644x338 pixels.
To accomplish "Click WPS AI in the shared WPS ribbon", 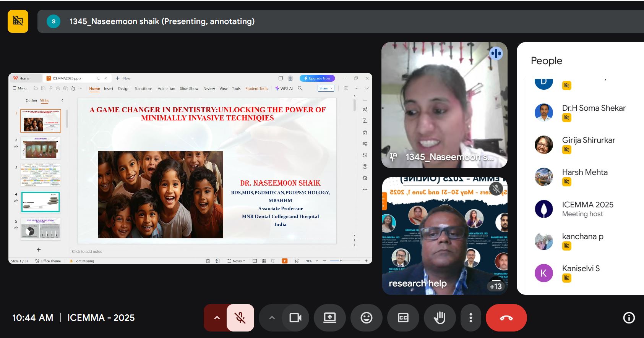I will [284, 88].
